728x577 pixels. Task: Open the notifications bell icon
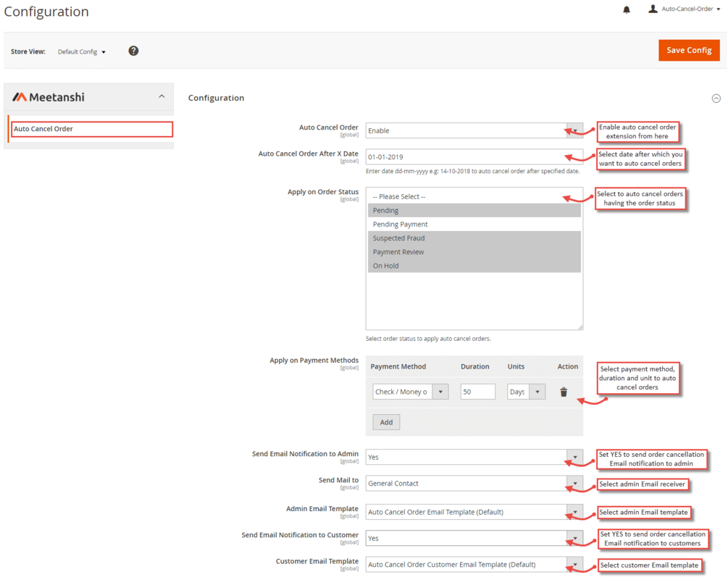click(x=627, y=9)
